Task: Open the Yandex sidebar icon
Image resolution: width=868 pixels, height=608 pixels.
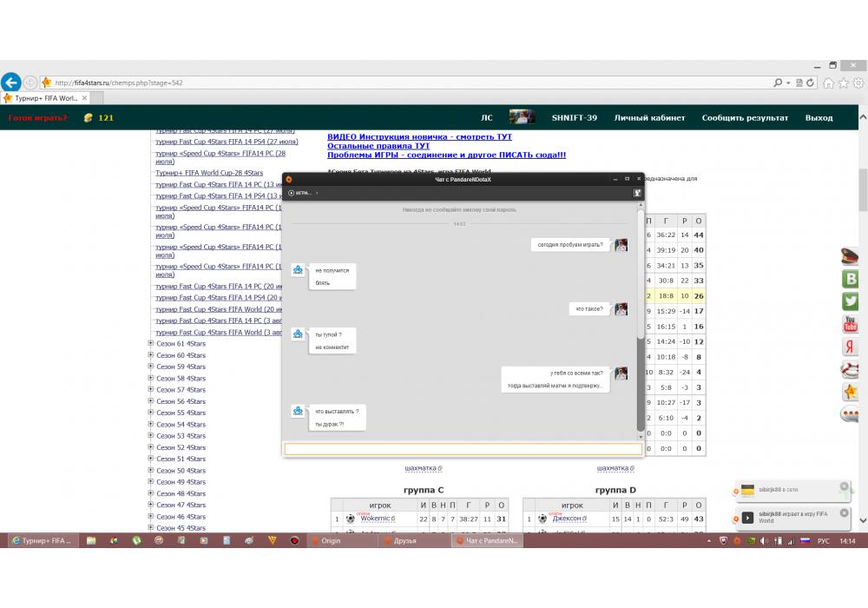Action: 850,347
